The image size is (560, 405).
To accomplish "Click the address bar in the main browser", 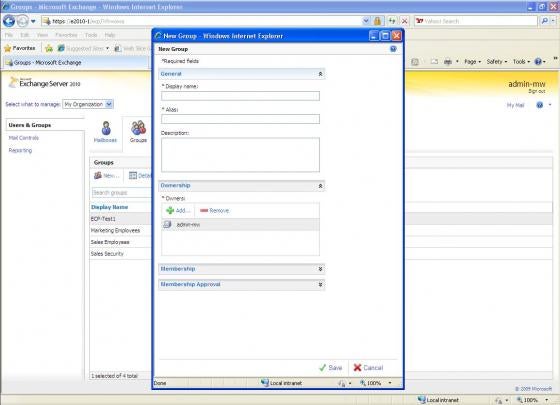I will tap(202, 21).
